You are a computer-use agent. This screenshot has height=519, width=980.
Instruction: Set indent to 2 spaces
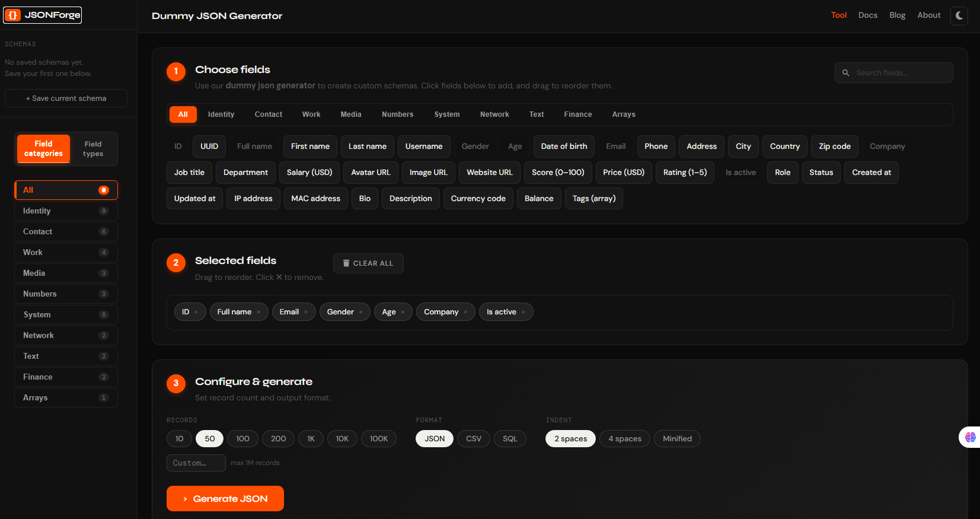pos(570,439)
